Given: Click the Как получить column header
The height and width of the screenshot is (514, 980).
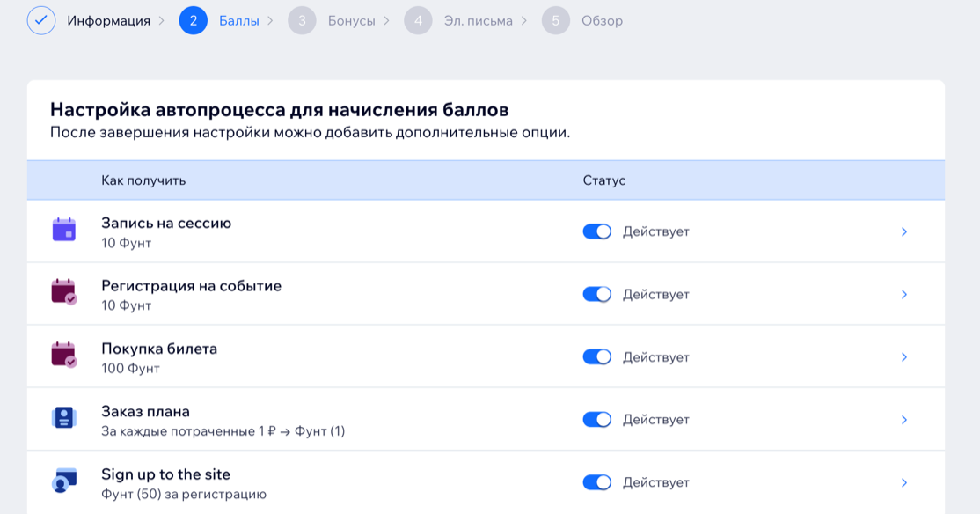Looking at the screenshot, I should pos(143,180).
